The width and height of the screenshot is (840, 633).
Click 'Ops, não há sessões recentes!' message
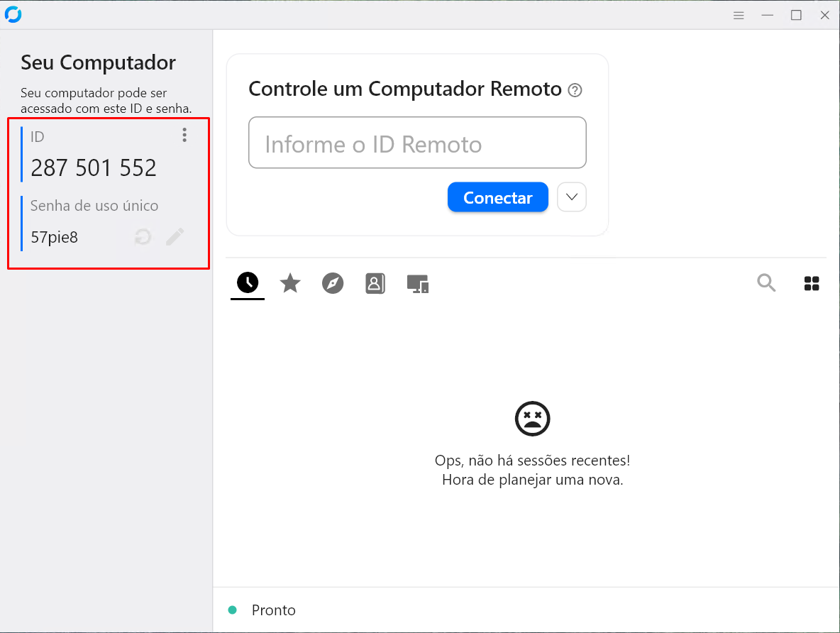pos(533,461)
